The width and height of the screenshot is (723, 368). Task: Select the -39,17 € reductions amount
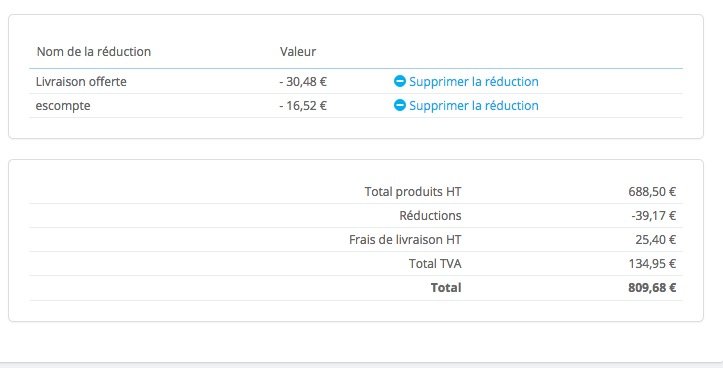click(x=654, y=215)
